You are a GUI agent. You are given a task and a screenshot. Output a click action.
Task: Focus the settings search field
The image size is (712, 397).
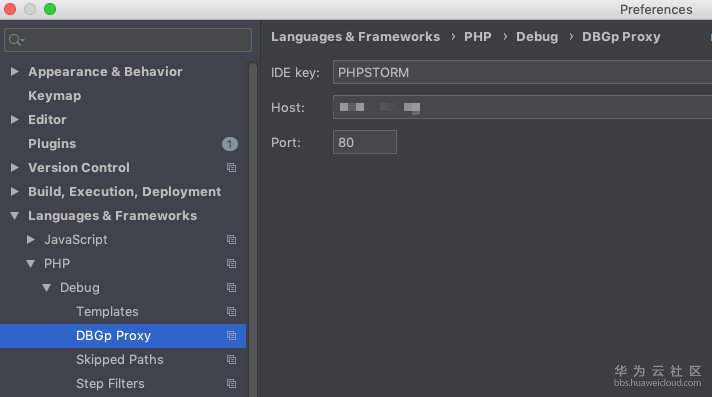128,40
